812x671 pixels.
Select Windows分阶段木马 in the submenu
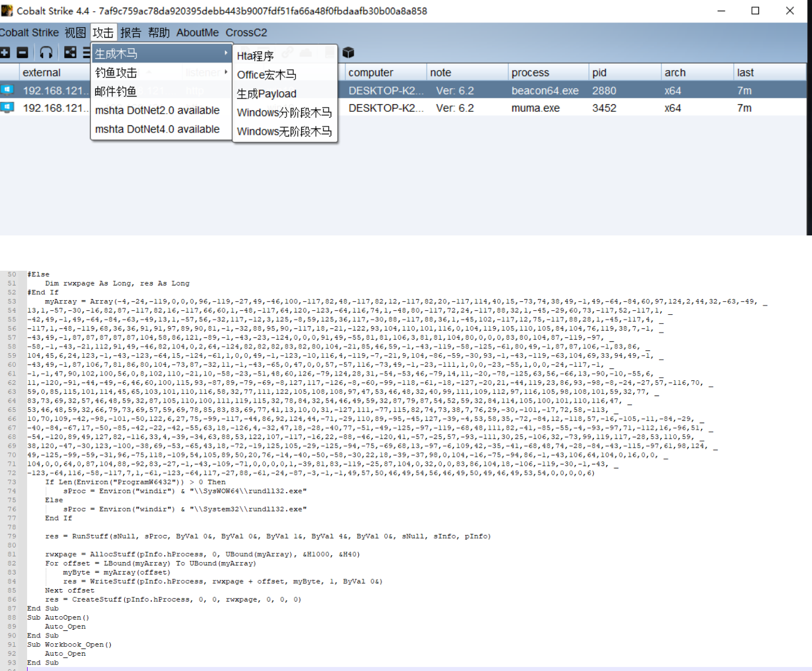click(x=285, y=112)
